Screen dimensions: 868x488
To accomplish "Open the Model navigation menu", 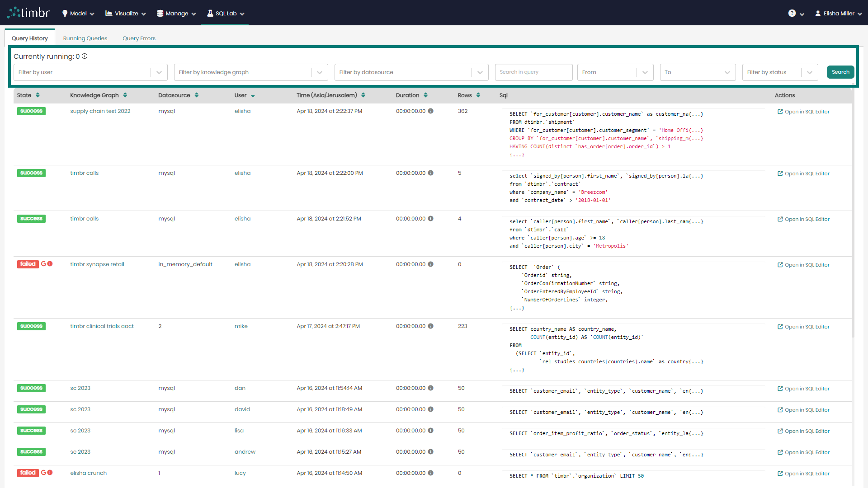I will point(77,13).
